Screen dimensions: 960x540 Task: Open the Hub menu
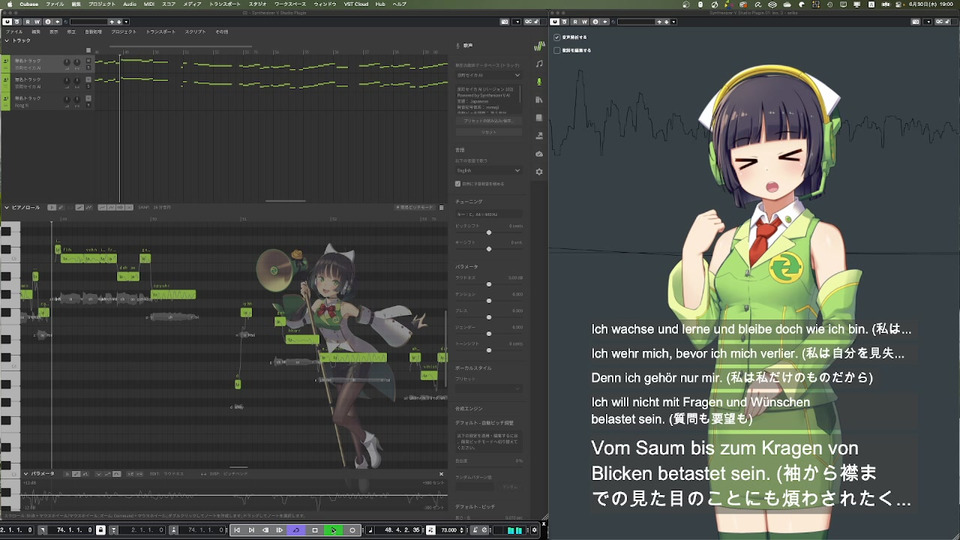point(380,4)
